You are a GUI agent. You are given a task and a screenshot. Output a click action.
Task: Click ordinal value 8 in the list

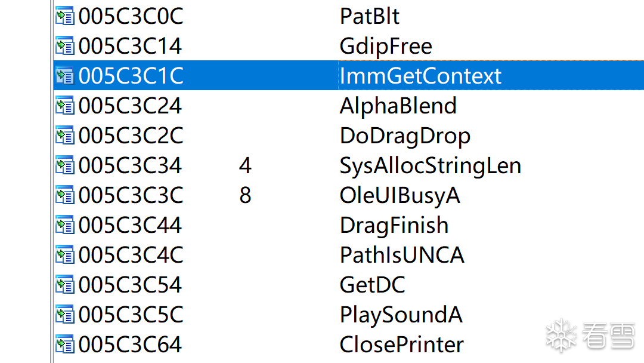pyautogui.click(x=244, y=195)
